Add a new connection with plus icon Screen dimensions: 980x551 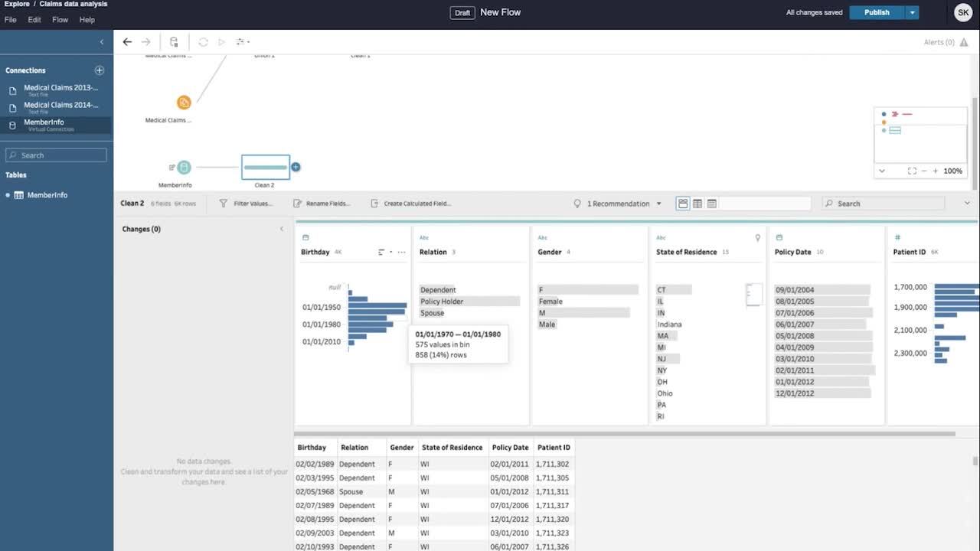point(99,70)
